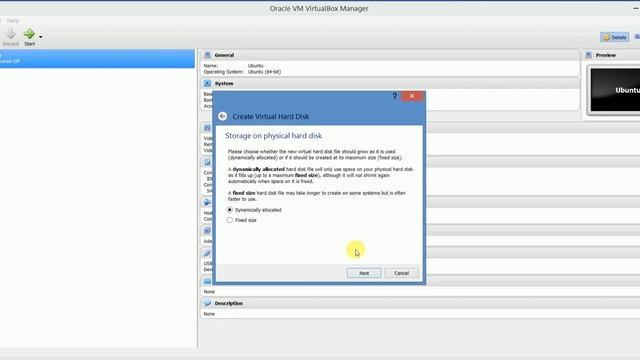Image resolution: width=640 pixels, height=360 pixels.
Task: Click the System section icon
Action: (207, 83)
